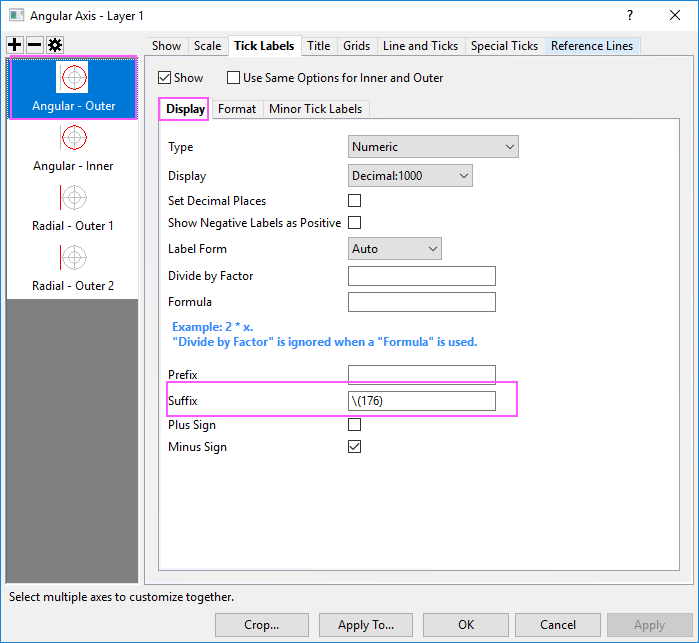
Task: Open the Type dropdown showing Numeric
Action: click(433, 147)
